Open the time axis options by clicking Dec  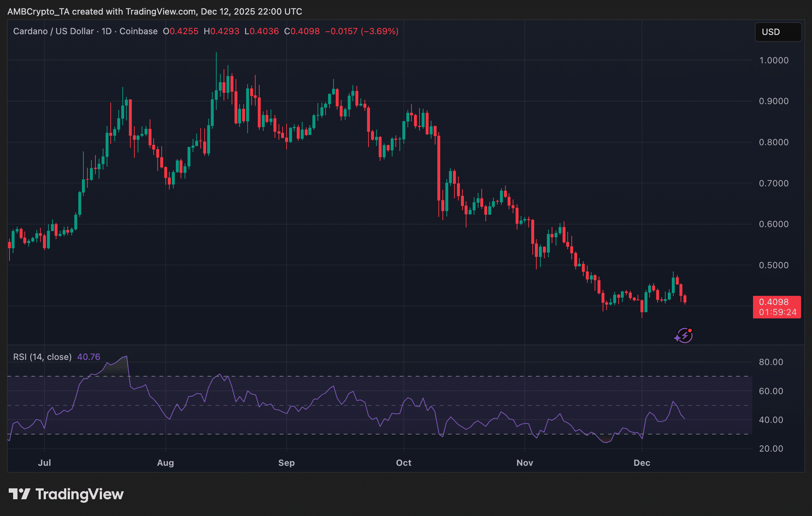(x=642, y=463)
